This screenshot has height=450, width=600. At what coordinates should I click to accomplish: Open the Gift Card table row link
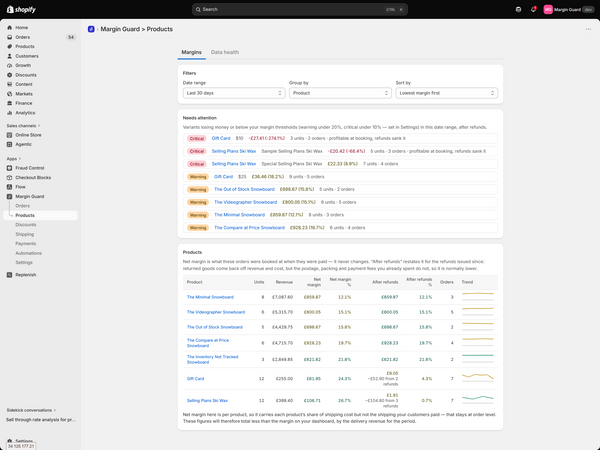point(195,379)
